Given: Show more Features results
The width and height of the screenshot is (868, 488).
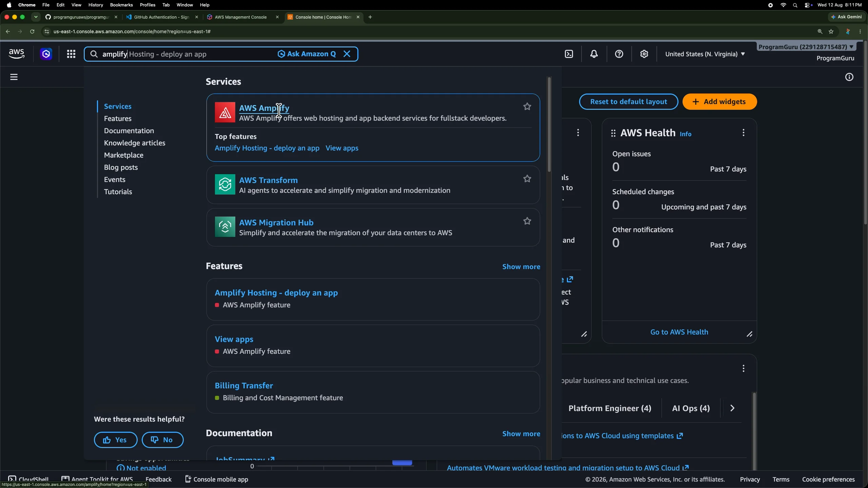Looking at the screenshot, I should pos(521,267).
